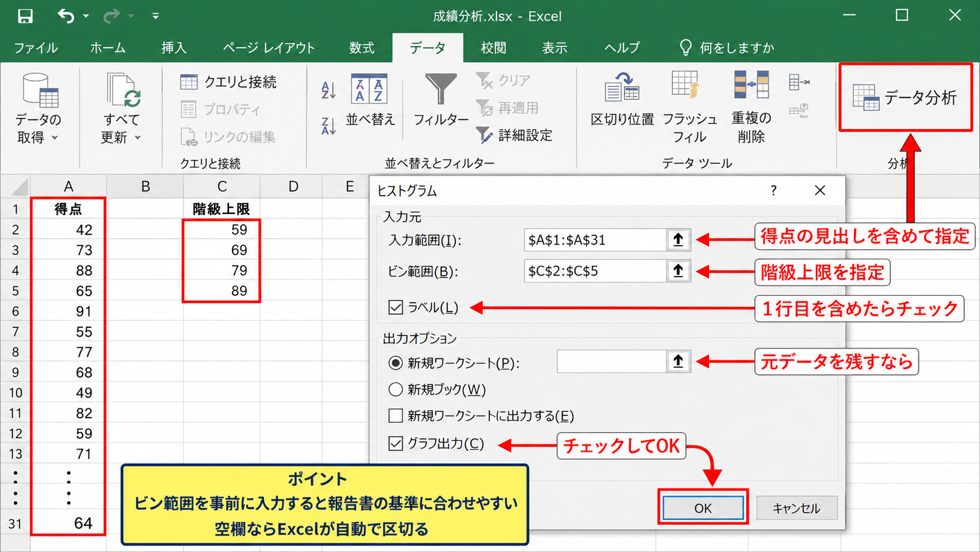Screen dimensions: 980x552
Task: Open Quick Access Toolbar customize dropdown
Action: pyautogui.click(x=155, y=16)
